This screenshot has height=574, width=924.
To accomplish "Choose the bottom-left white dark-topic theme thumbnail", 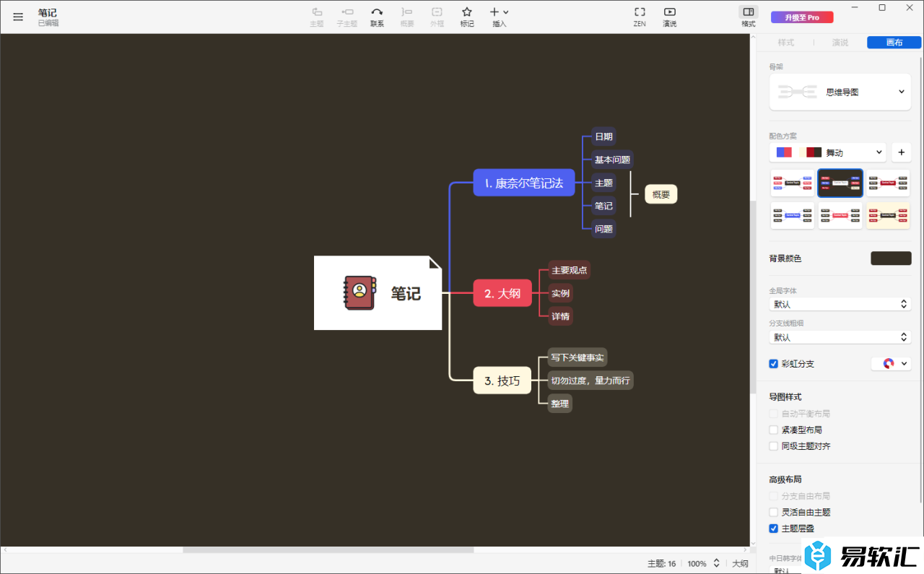I will (x=793, y=215).
